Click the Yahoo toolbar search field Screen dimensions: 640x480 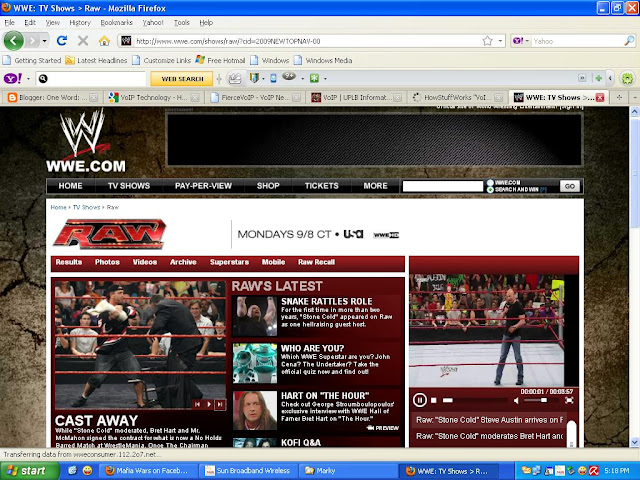91,78
